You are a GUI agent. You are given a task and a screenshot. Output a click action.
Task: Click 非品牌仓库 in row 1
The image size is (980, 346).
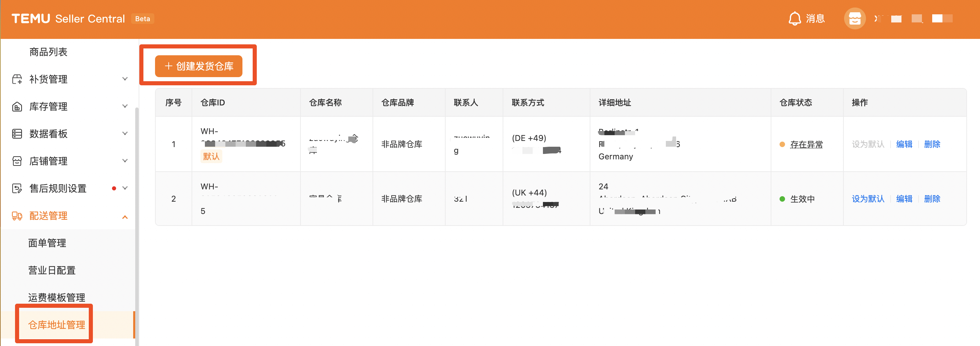(x=402, y=144)
